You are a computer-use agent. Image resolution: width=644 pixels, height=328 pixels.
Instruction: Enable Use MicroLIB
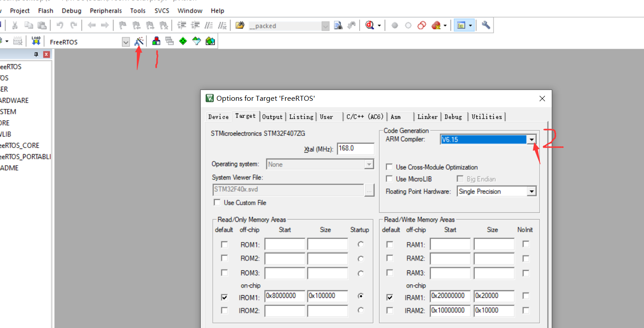(x=389, y=179)
